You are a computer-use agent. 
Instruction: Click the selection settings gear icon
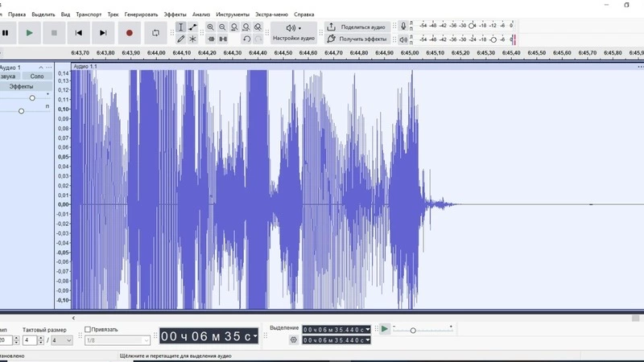tap(294, 340)
